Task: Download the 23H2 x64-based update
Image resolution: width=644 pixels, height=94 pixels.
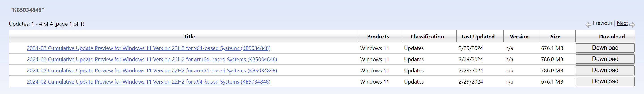Action: 605,48
